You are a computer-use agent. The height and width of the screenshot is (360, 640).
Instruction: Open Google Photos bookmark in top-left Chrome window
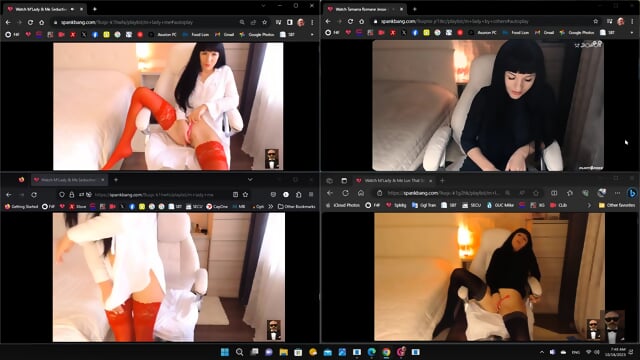[257, 34]
